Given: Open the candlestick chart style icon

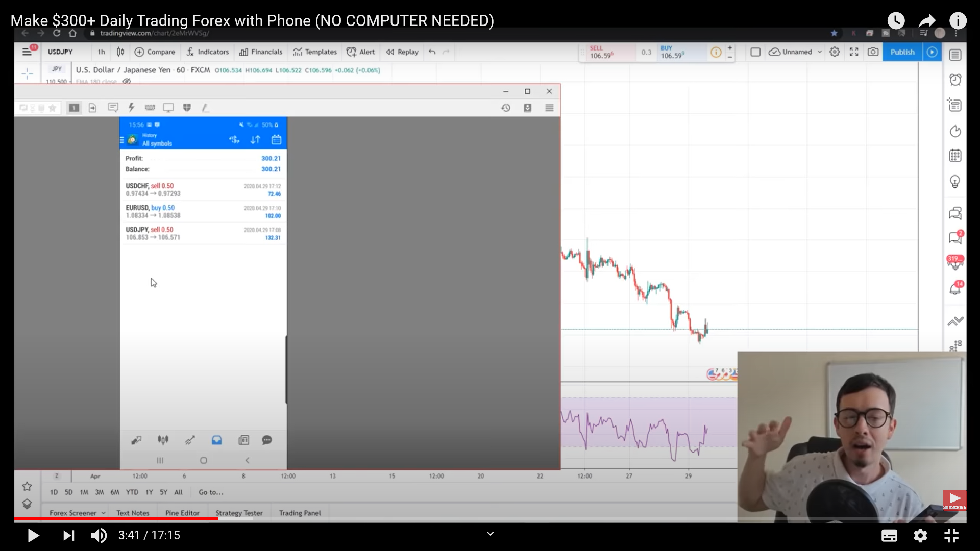Looking at the screenshot, I should coord(120,52).
